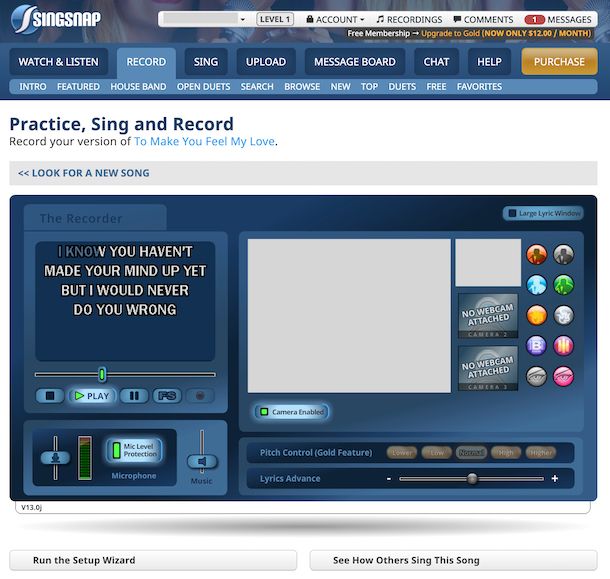The image size is (610, 579).
Task: Apply the green silhouette video effect
Action: (x=563, y=285)
